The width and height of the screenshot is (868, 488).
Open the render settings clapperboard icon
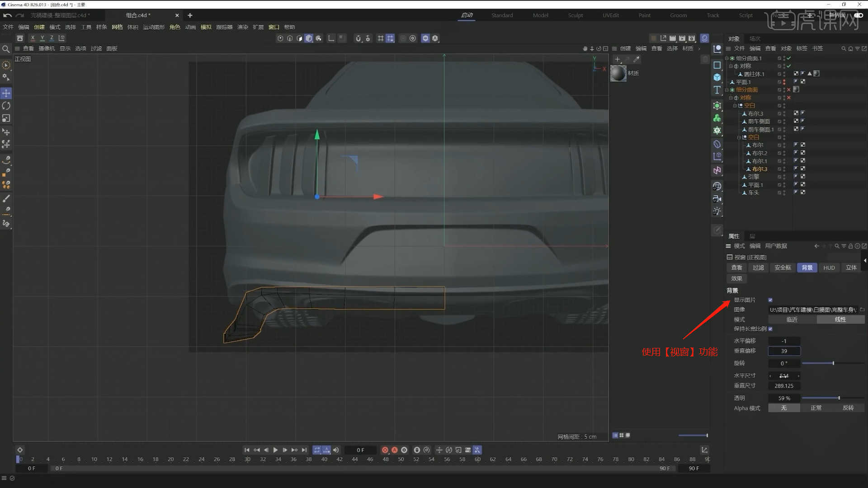pos(692,38)
